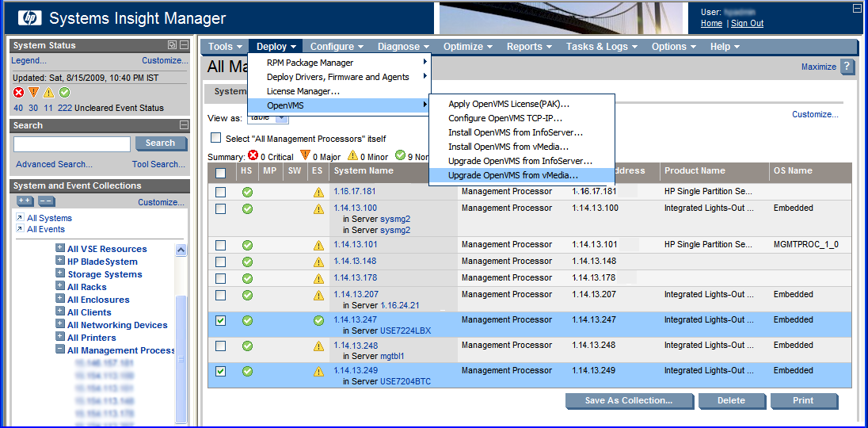Expand the All Enclosures tree node
The image size is (868, 428).
(x=60, y=299)
